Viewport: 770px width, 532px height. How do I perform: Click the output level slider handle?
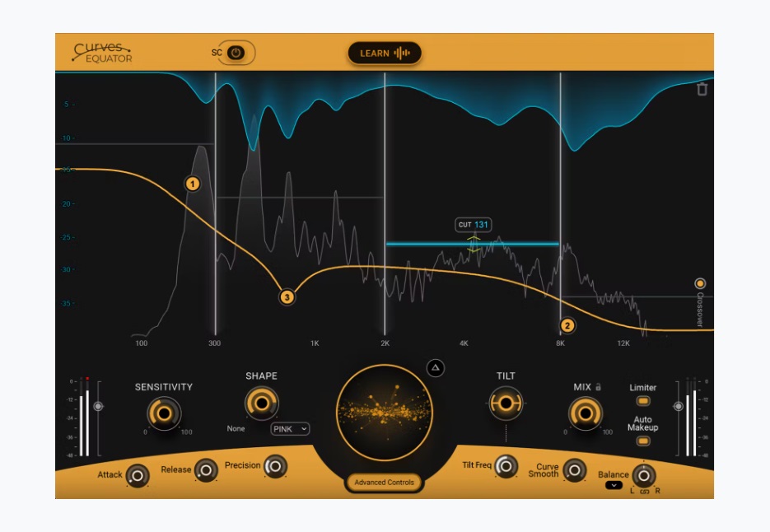click(678, 406)
